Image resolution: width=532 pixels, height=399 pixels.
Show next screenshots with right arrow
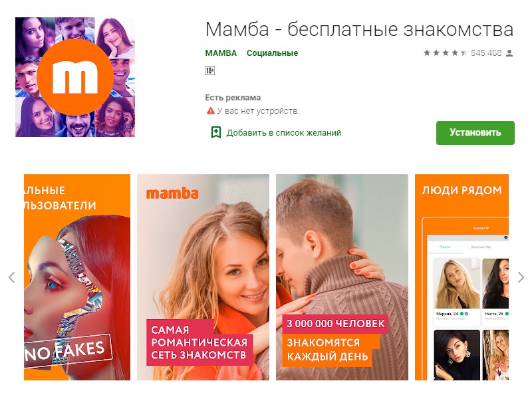coord(521,277)
